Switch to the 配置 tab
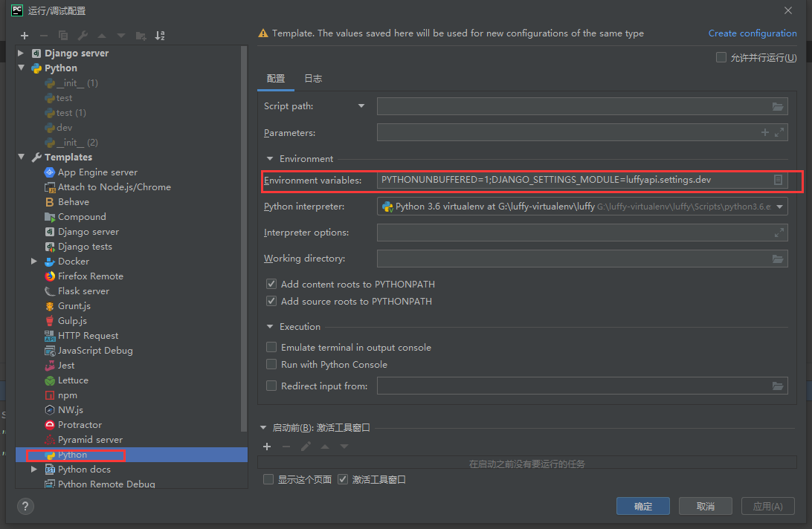This screenshot has width=812, height=529. point(275,79)
